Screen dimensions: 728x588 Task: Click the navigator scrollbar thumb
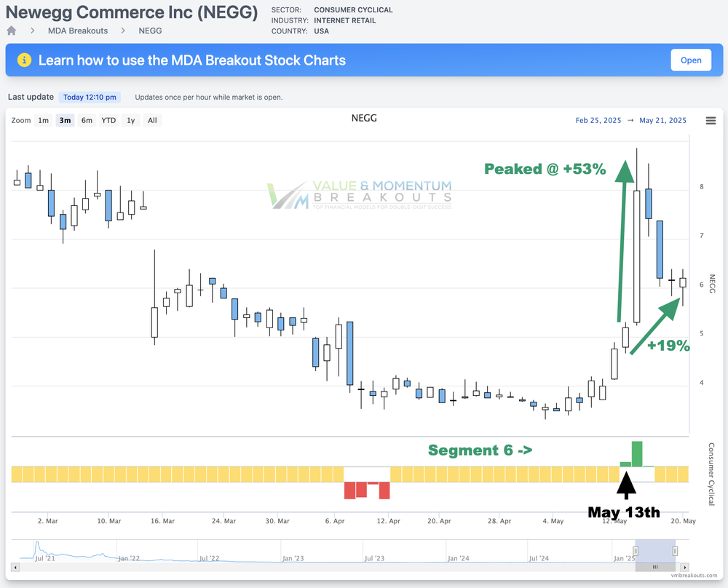pos(655,567)
